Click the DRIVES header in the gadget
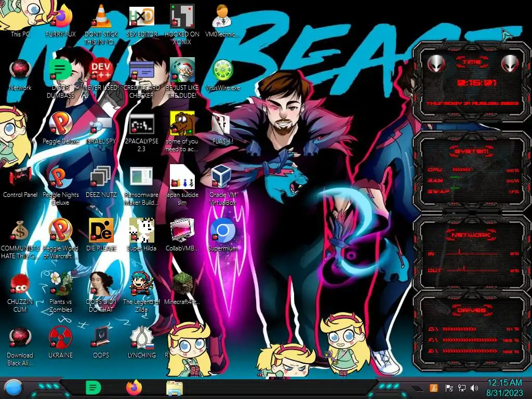 [x=471, y=310]
